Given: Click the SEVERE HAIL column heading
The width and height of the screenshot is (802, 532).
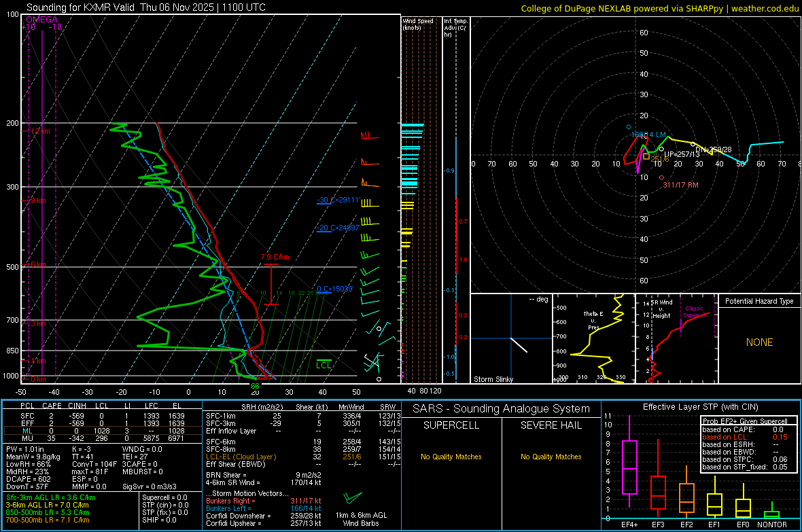Looking at the screenshot, I should [x=551, y=425].
